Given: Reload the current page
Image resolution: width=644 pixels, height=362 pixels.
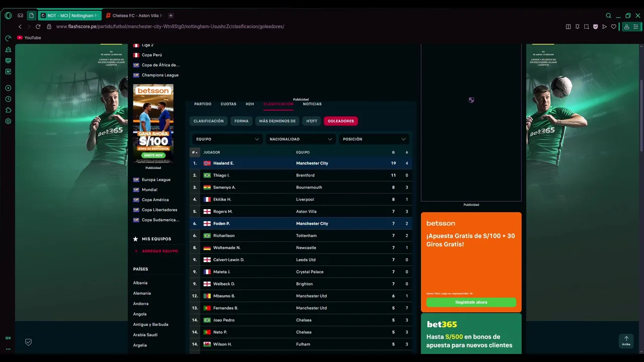Looking at the screenshot, I should (38, 27).
